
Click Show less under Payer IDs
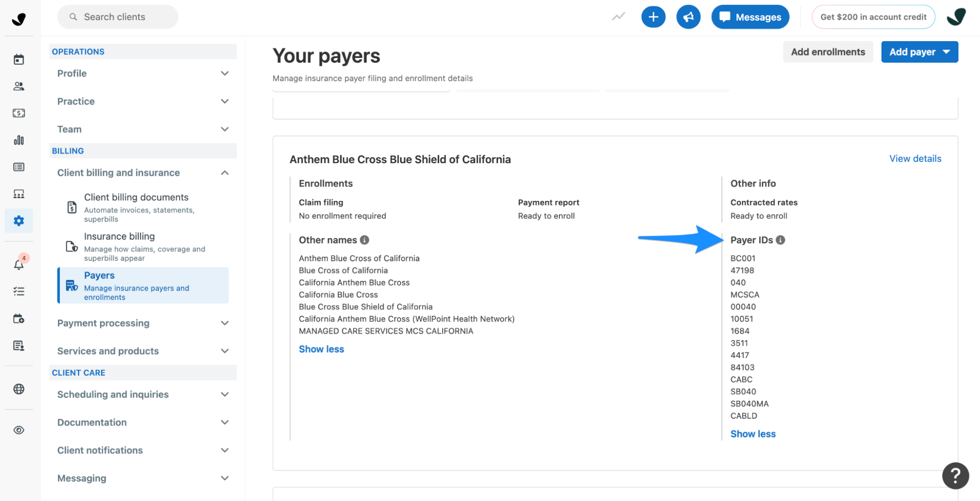coord(753,434)
